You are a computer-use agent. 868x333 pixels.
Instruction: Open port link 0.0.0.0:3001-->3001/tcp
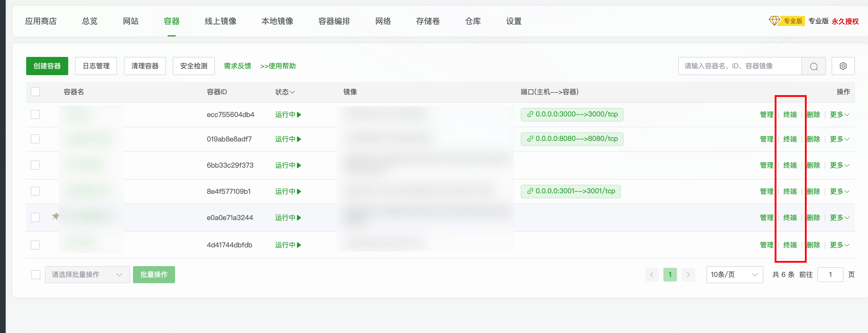coord(570,191)
